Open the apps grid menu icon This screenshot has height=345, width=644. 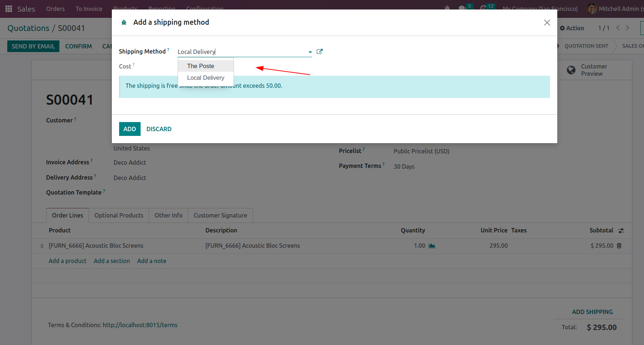click(9, 8)
